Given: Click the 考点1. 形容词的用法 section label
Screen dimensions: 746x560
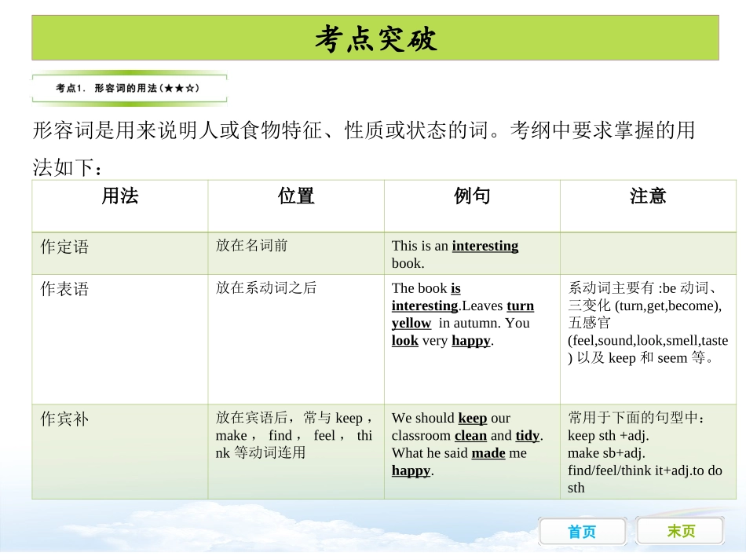Looking at the screenshot, I should point(129,88).
